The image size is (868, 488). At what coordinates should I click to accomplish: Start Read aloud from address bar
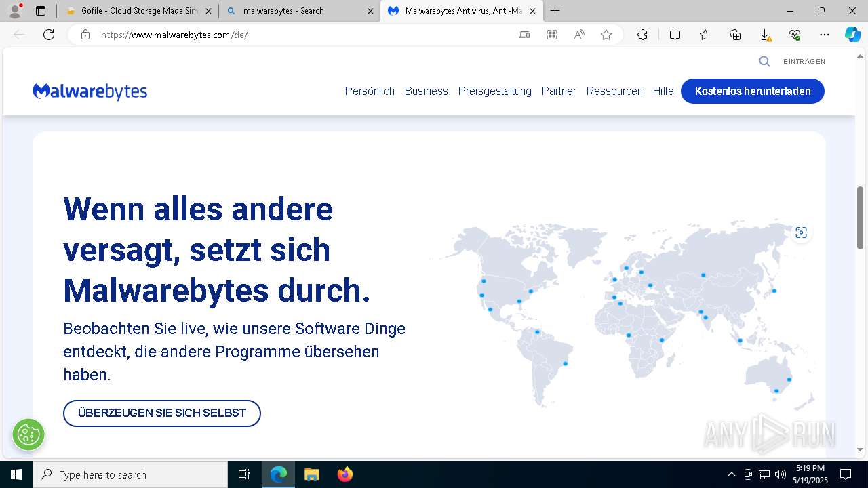point(579,35)
